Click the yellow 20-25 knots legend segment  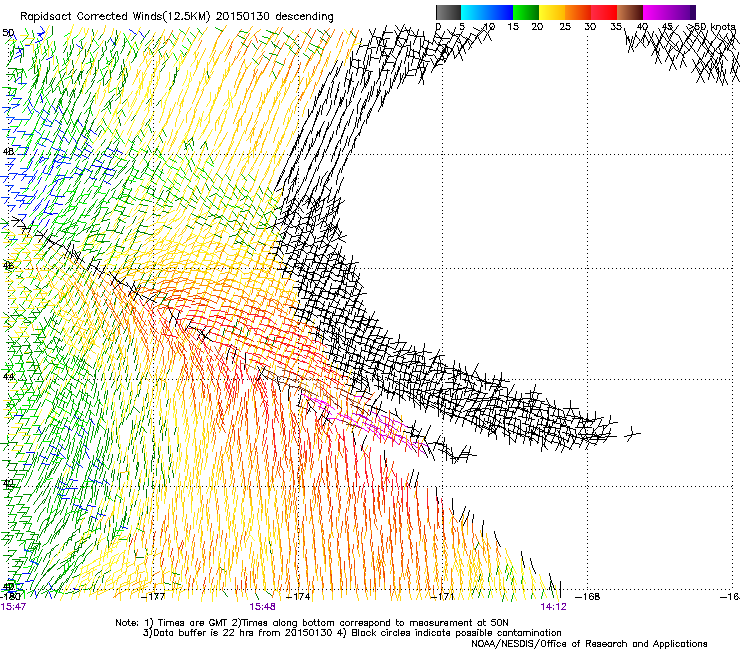click(x=552, y=12)
